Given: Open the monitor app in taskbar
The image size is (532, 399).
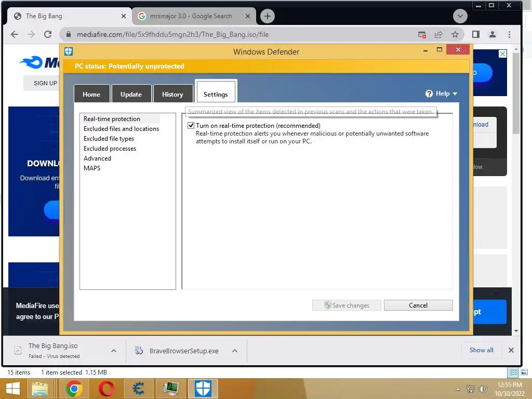Looking at the screenshot, I should 170,389.
